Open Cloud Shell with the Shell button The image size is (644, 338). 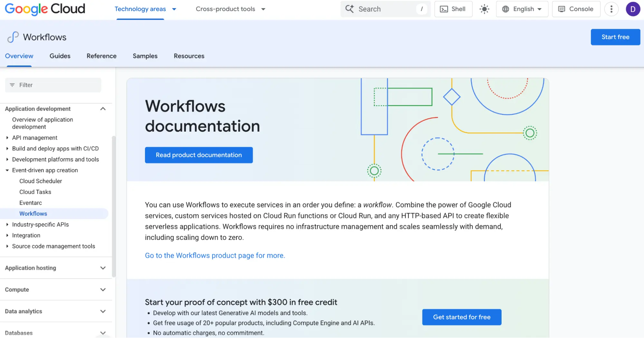point(453,9)
